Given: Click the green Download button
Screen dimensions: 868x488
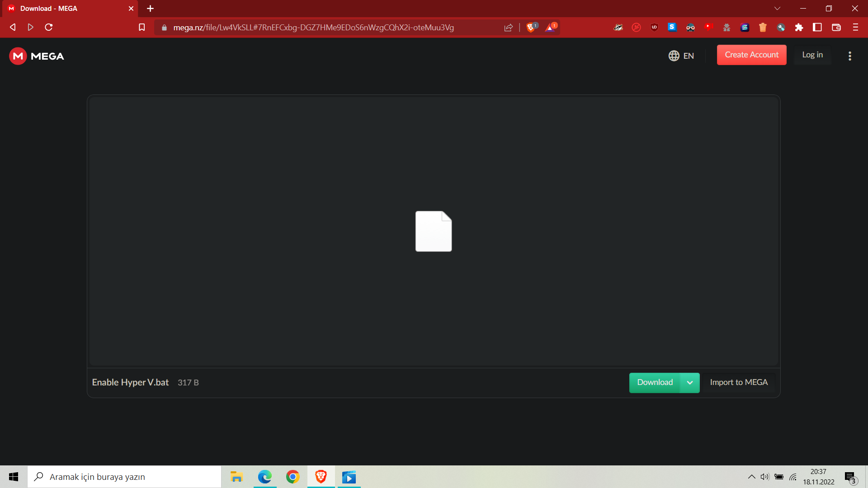Looking at the screenshot, I should pyautogui.click(x=655, y=383).
